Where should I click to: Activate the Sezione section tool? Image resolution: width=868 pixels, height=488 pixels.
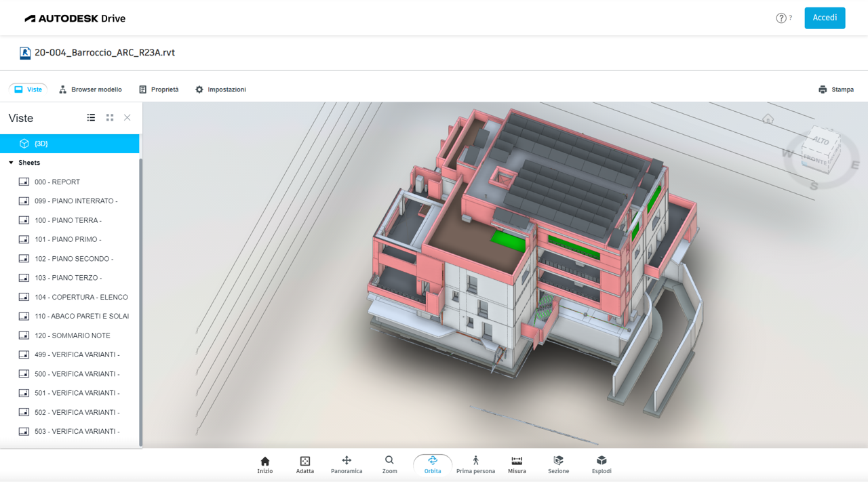pyautogui.click(x=558, y=465)
